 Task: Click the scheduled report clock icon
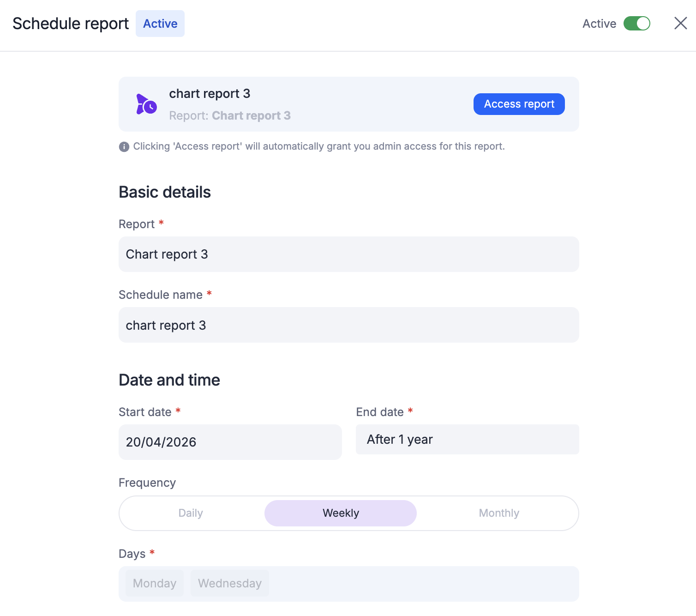coord(146,104)
